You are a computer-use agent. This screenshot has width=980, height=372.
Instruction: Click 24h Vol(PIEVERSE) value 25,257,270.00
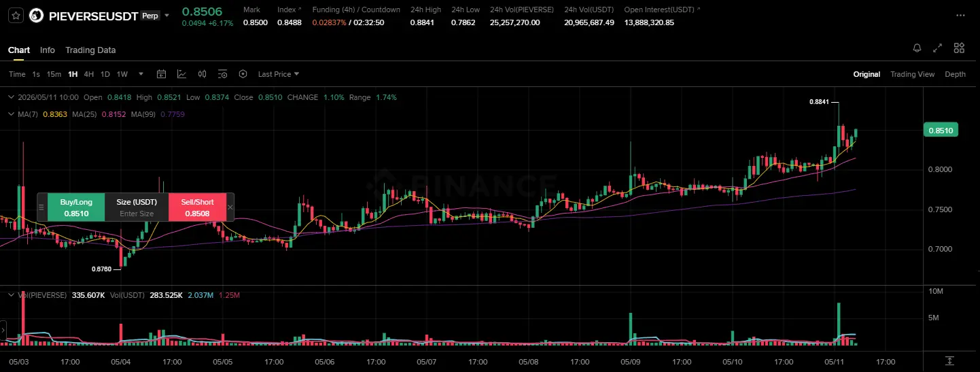(514, 22)
